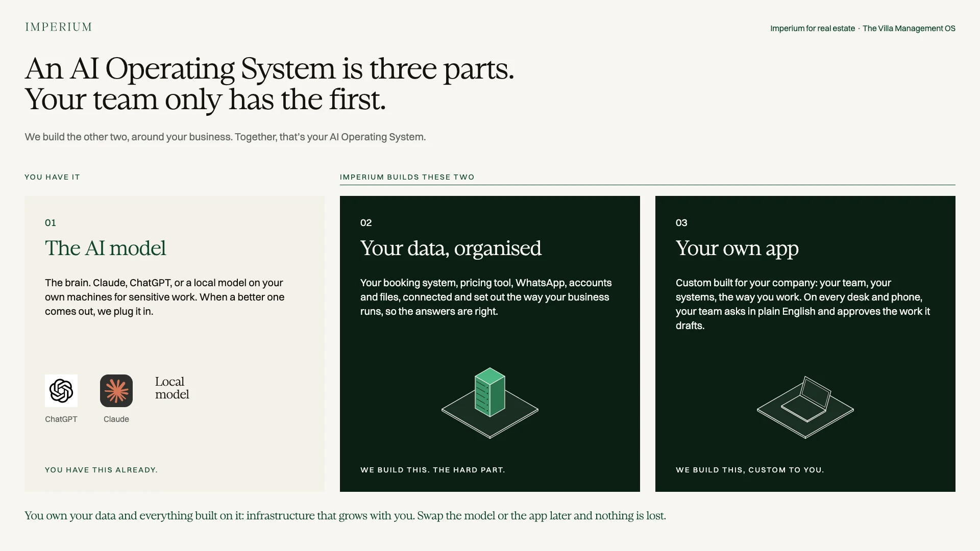This screenshot has height=551, width=980.
Task: Select the 'Local model' label
Action: coord(172,388)
